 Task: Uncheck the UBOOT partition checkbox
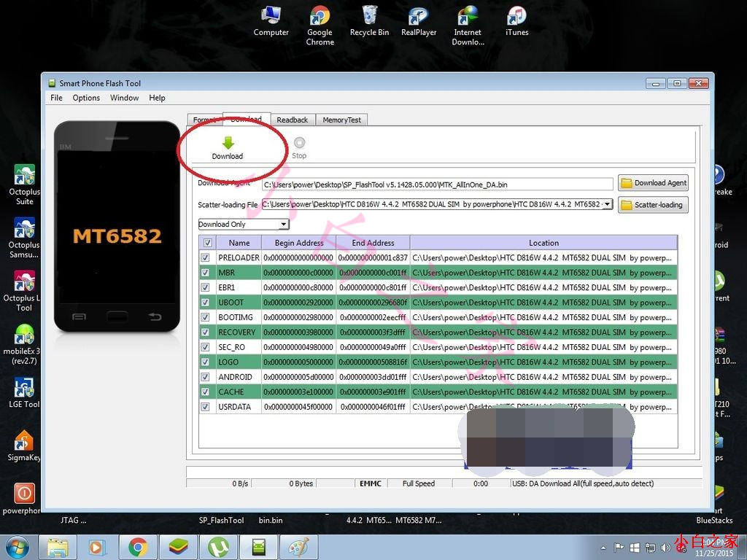205,303
